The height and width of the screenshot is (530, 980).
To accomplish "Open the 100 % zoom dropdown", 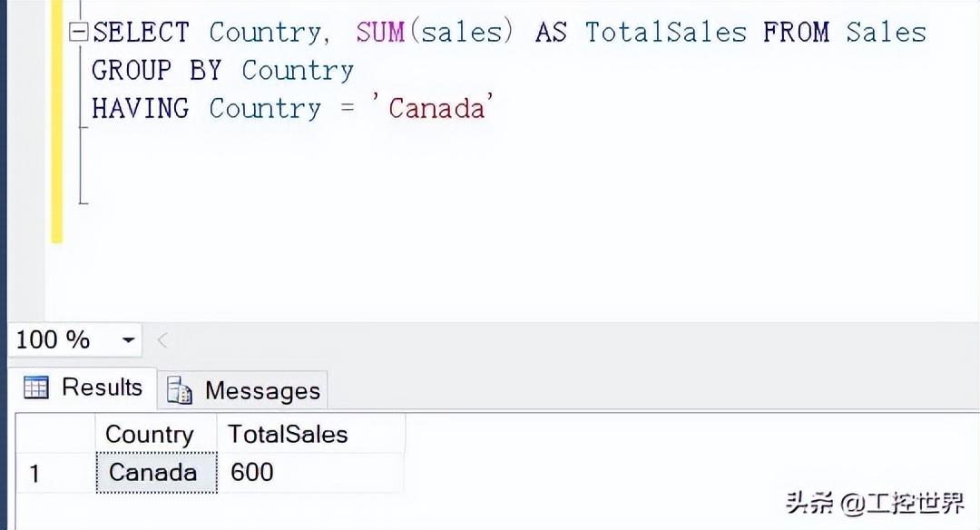I will coord(128,341).
